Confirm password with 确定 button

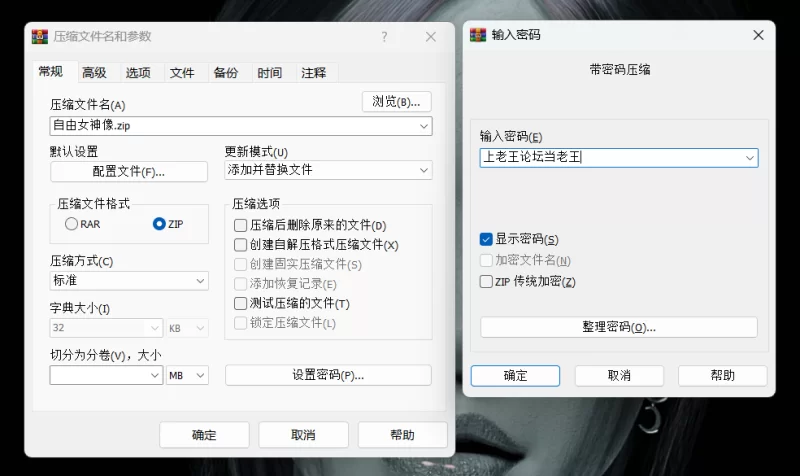515,375
